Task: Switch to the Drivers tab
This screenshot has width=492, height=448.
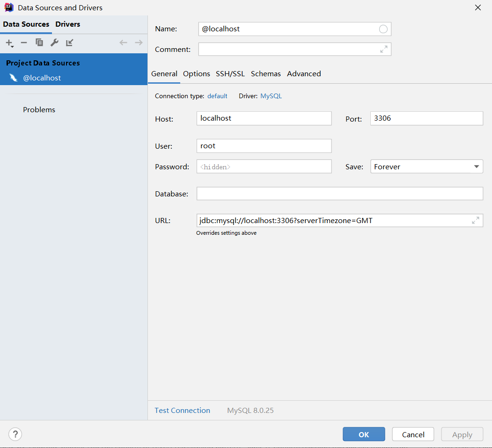Action: 68,24
